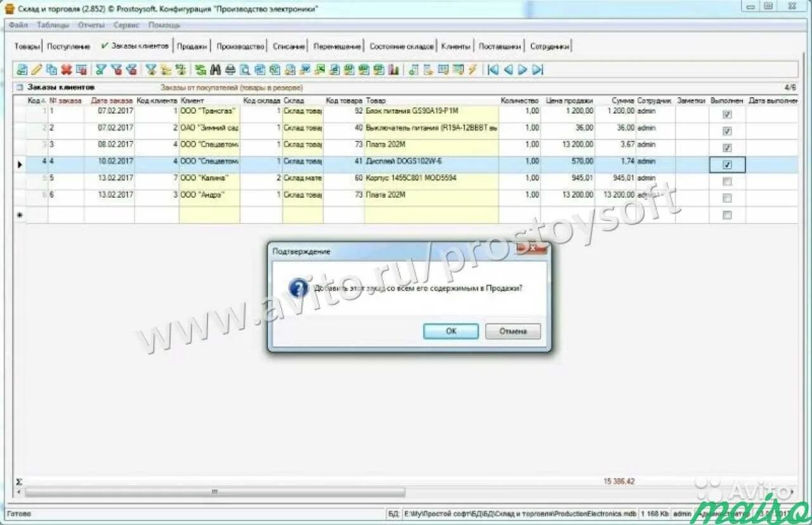Click the Количество column header
The image size is (812, 525).
click(520, 100)
